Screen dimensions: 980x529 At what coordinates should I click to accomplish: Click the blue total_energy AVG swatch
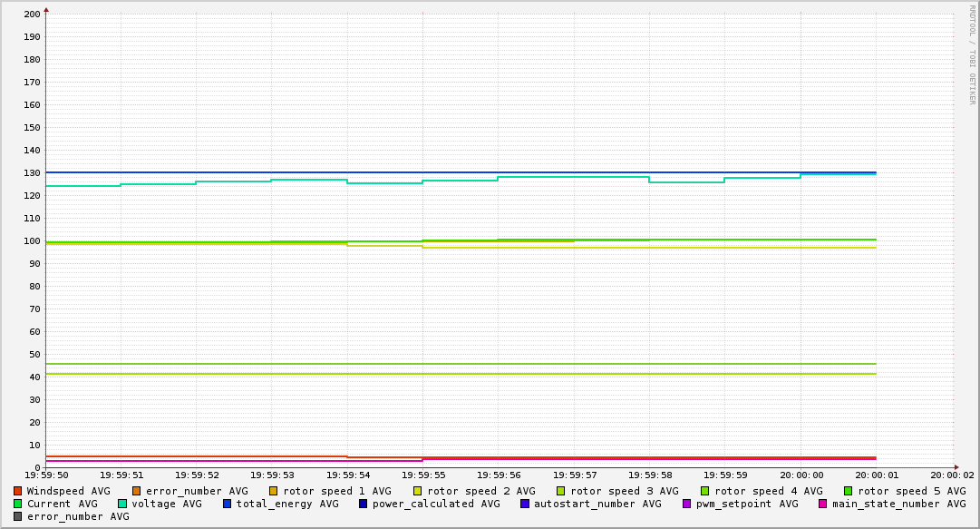pyautogui.click(x=227, y=504)
